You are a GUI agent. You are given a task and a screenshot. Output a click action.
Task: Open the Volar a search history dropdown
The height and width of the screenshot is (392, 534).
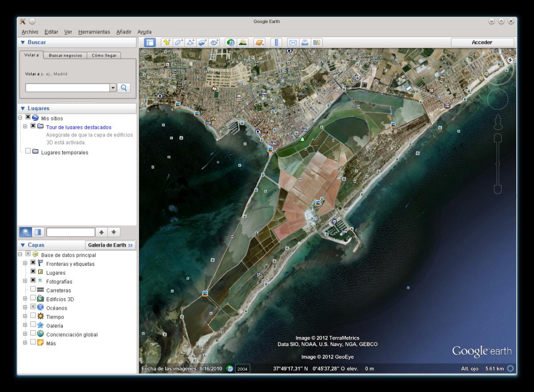click(x=113, y=88)
